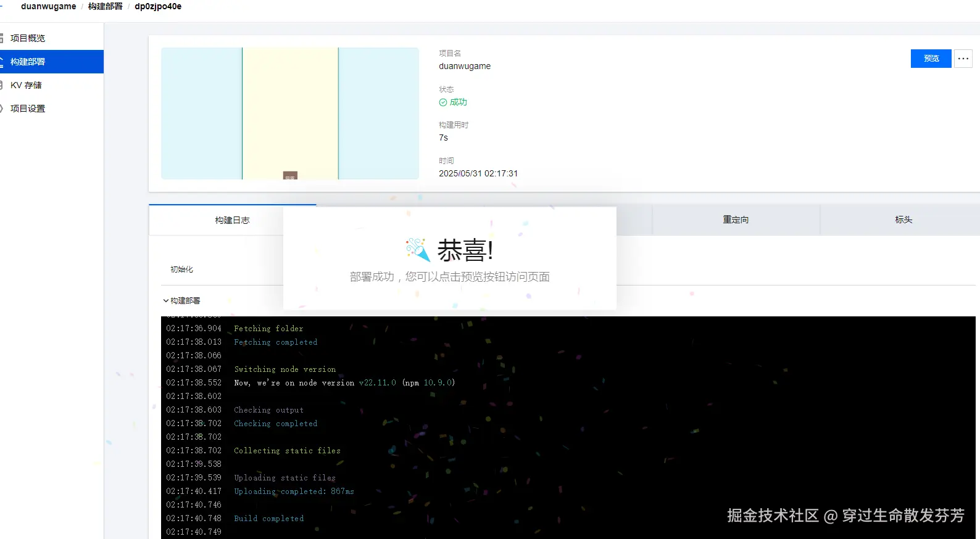
Task: Select the project name value duanwugame
Action: point(465,66)
